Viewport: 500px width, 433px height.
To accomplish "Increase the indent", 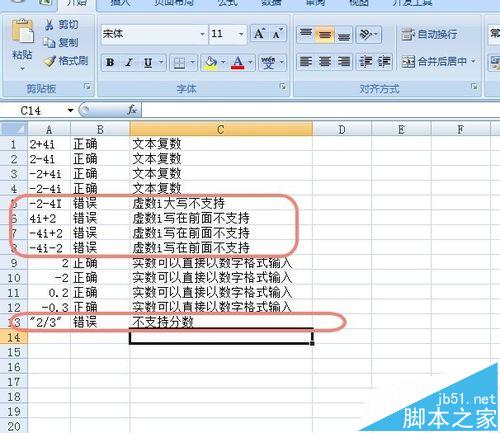I will pos(384,62).
